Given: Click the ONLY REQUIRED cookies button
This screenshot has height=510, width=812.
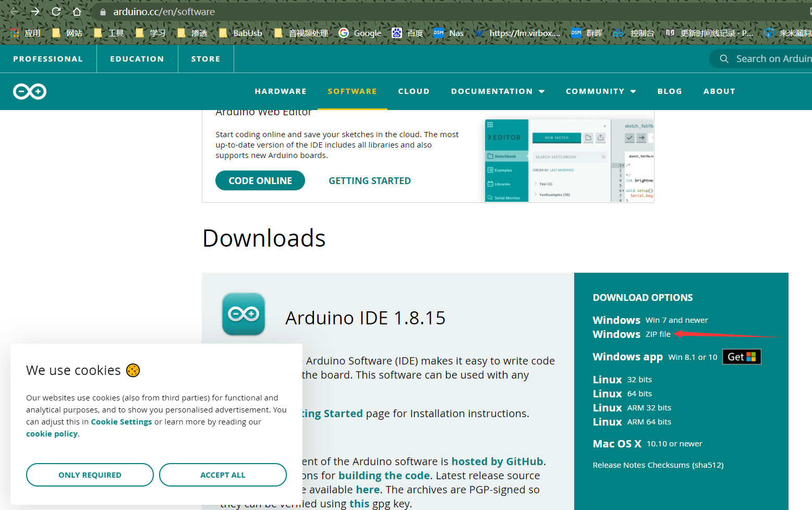Looking at the screenshot, I should (x=90, y=475).
